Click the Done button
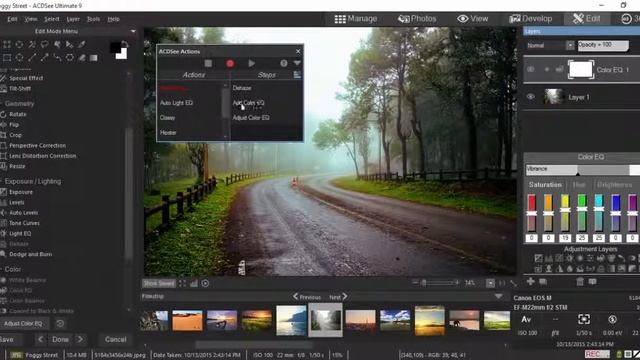This screenshot has height=360, width=640. click(x=60, y=339)
